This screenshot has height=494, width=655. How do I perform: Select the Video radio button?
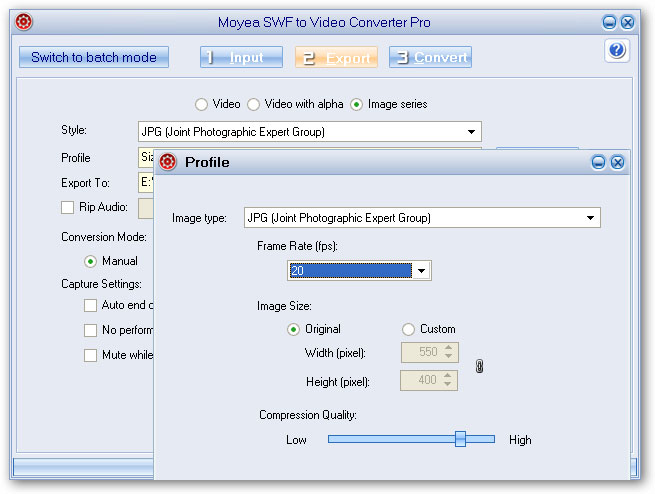tap(201, 104)
